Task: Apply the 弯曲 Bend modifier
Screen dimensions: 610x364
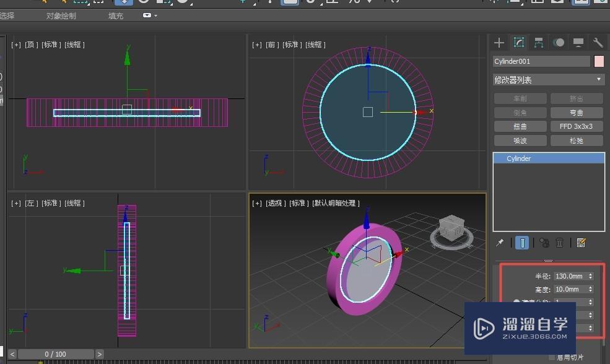Action: point(576,112)
